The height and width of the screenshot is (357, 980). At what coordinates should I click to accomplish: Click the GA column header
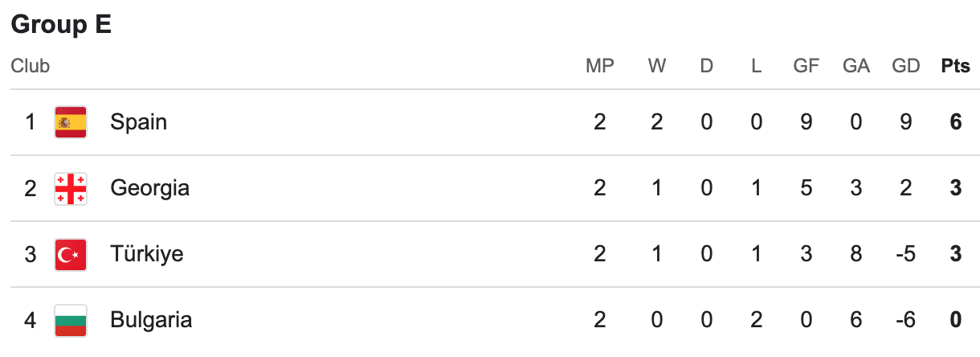coord(856,66)
